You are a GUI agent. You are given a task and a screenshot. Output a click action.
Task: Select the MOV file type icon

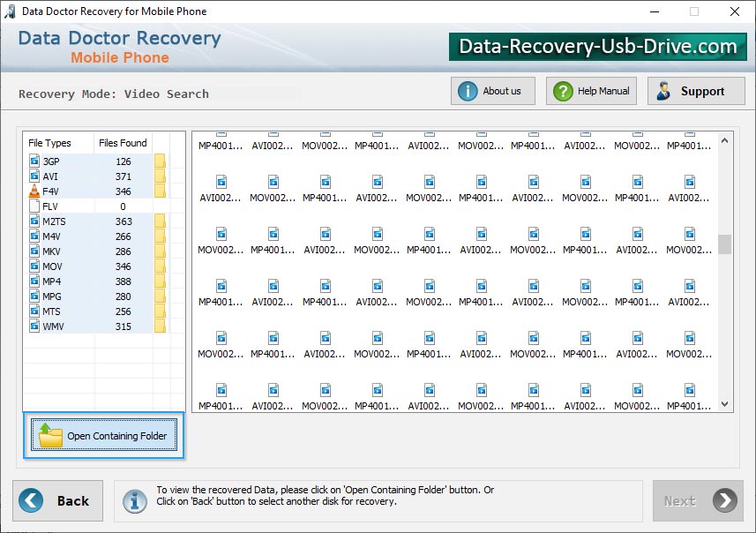click(34, 266)
